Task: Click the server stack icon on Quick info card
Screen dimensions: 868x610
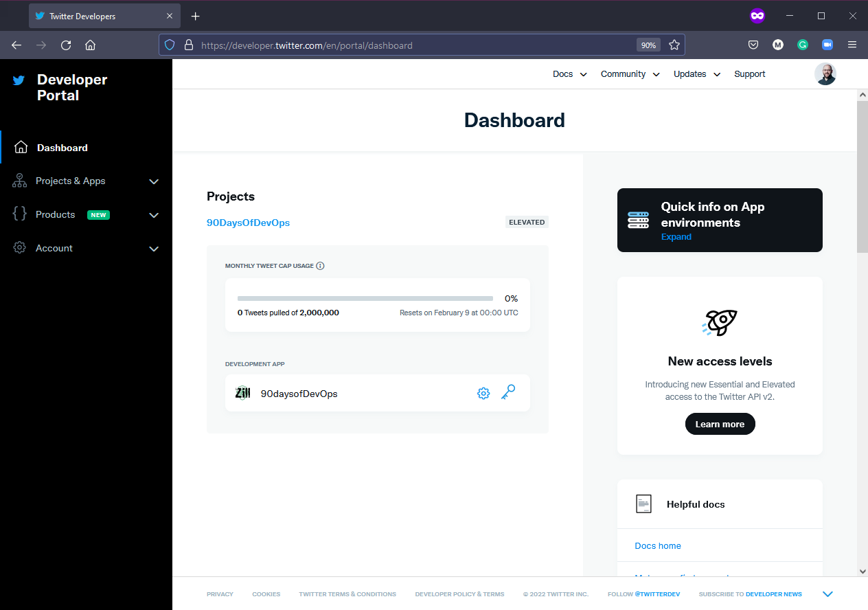Action: click(638, 220)
